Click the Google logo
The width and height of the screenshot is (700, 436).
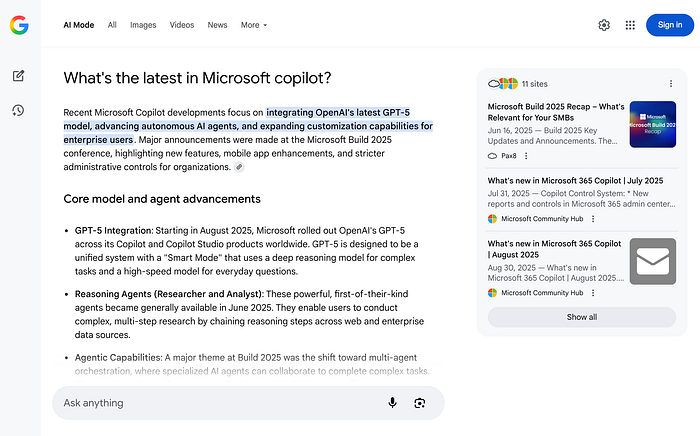(x=19, y=25)
